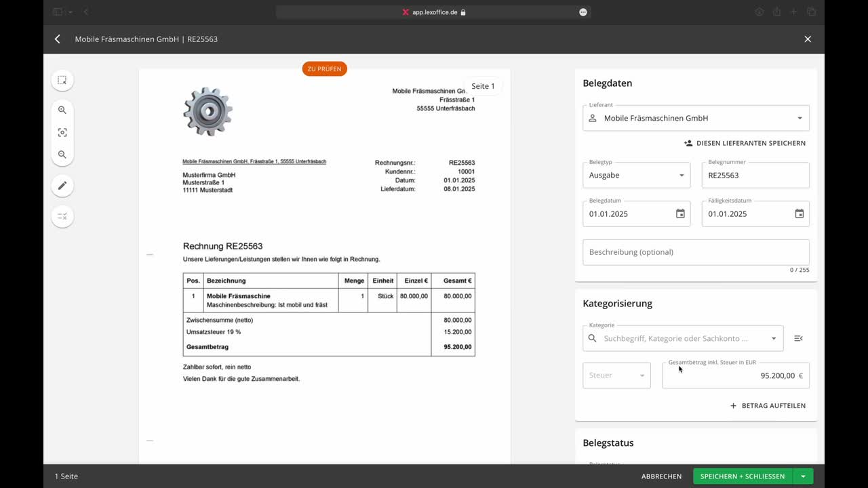Open the save options arrow next to Speichern
868x488 pixels.
pos(802,476)
